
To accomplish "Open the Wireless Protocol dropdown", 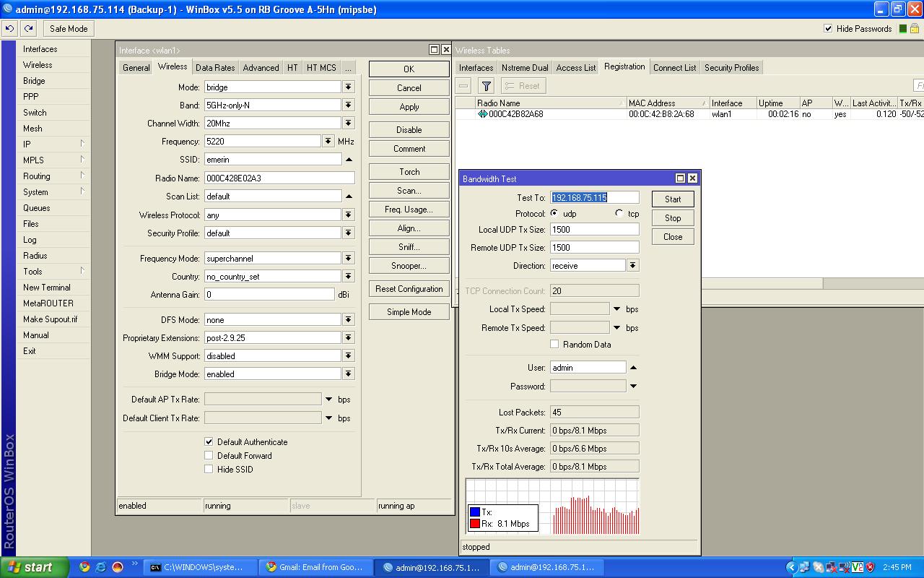I will coord(349,215).
